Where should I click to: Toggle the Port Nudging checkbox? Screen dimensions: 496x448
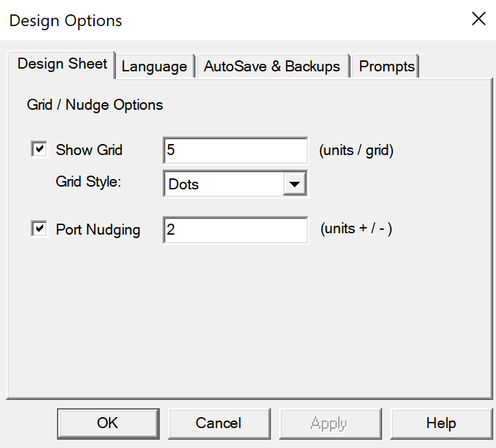(39, 228)
